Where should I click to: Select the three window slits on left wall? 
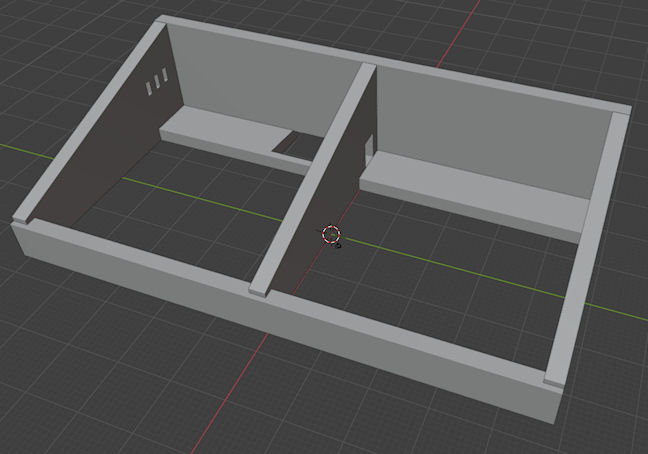(157, 84)
